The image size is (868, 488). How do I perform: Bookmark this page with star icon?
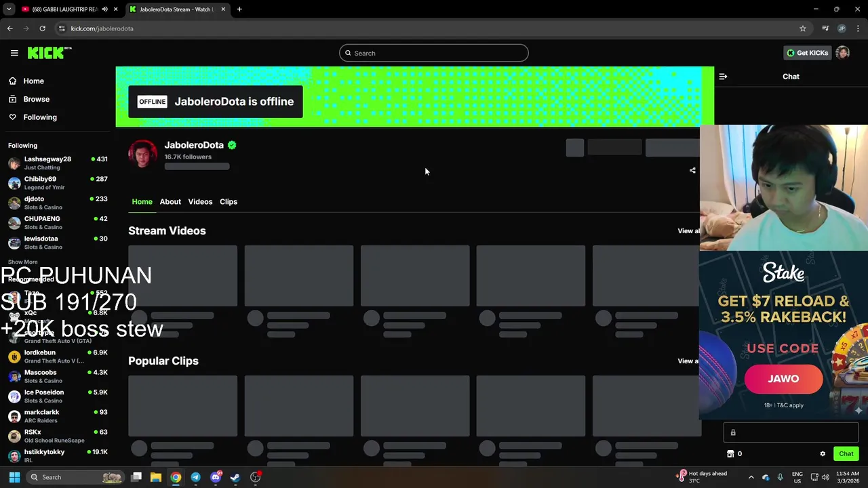[x=803, y=28]
